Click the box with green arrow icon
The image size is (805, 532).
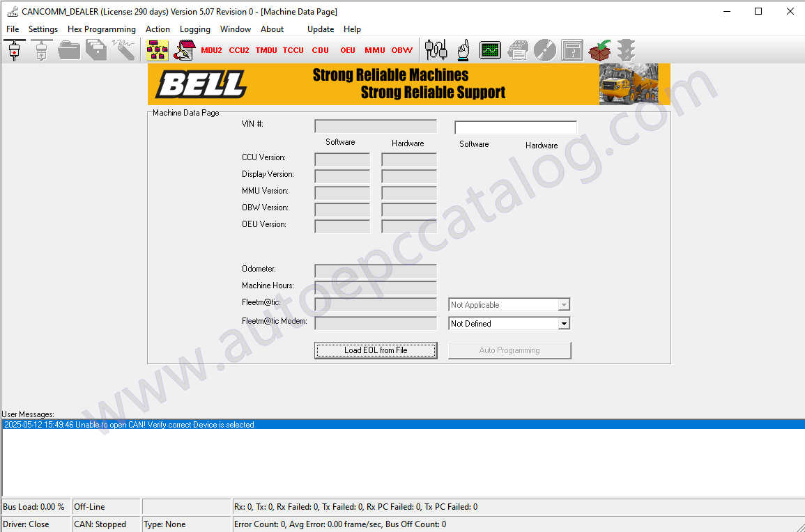(599, 50)
